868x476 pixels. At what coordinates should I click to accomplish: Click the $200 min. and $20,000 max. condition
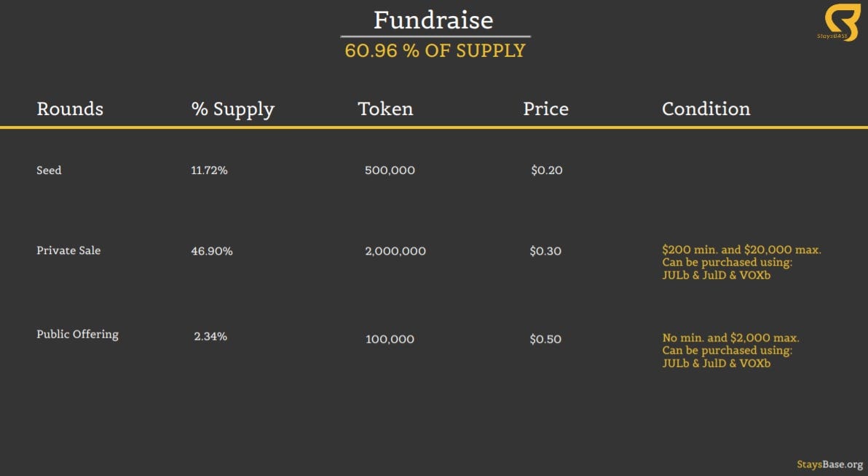click(x=742, y=250)
